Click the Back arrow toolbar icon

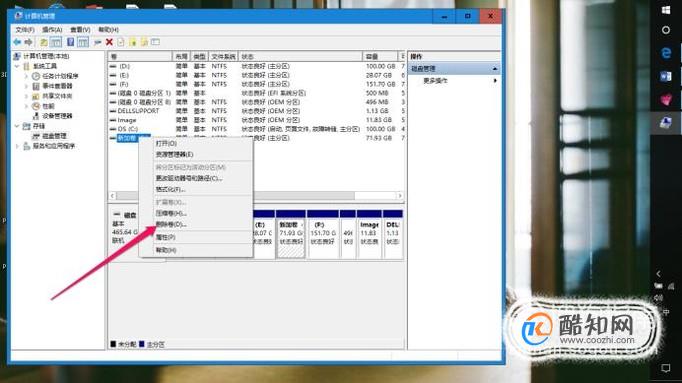click(17, 42)
